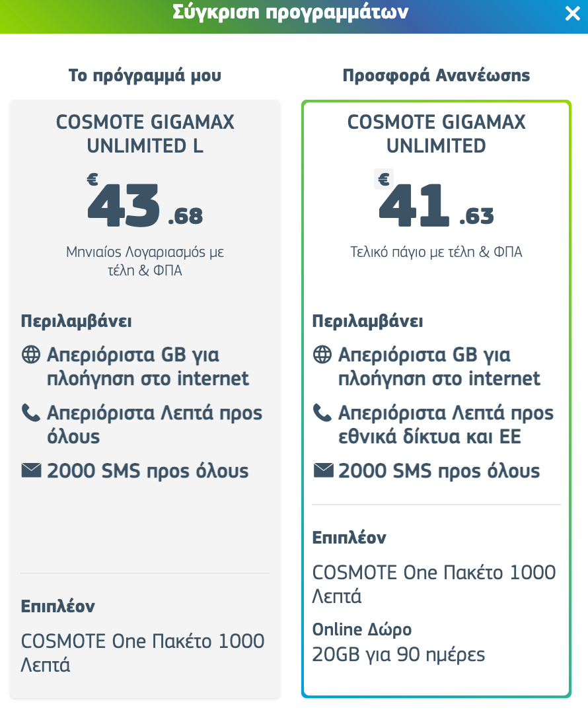The width and height of the screenshot is (588, 712).
Task: Click 'Online Δώρο' gift label
Action: 362,630
